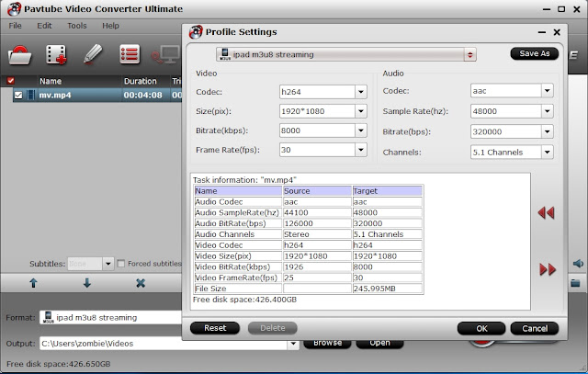Open the Tools menu
This screenshot has width=588, height=374.
pyautogui.click(x=77, y=26)
